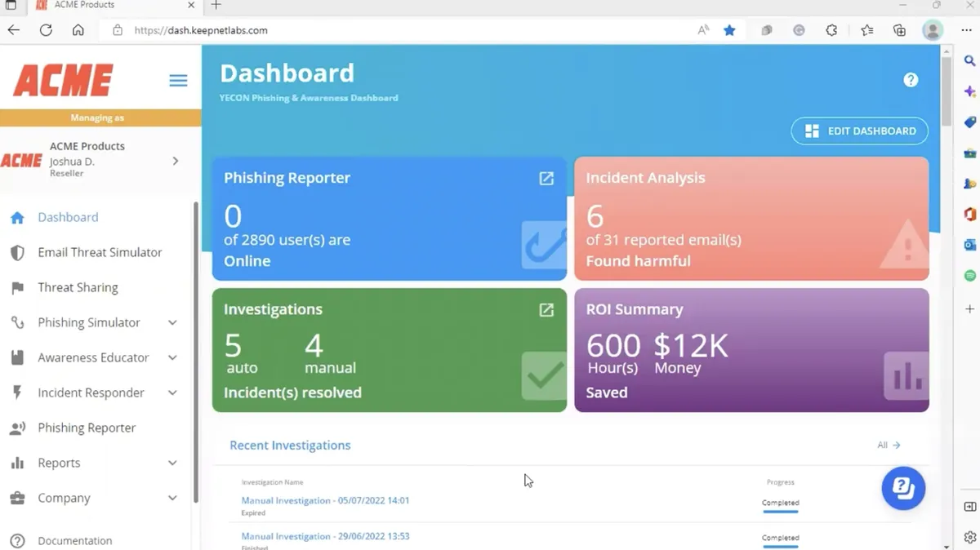
Task: Click the sidebar navigation scrollbar
Action: [196, 351]
